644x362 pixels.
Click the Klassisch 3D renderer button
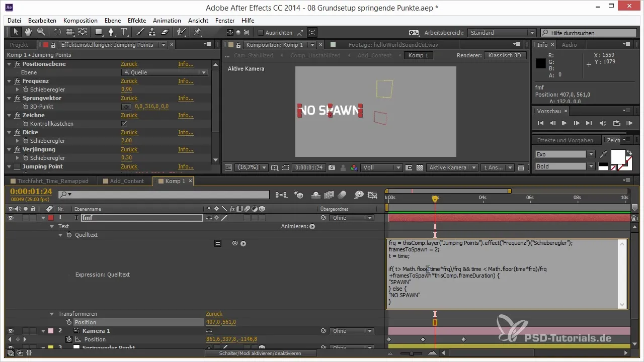[x=505, y=55]
